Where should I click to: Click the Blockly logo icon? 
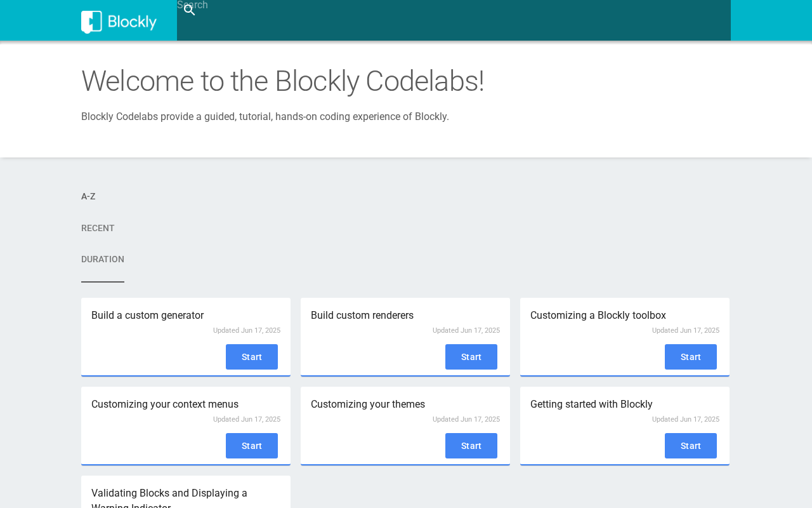click(91, 22)
